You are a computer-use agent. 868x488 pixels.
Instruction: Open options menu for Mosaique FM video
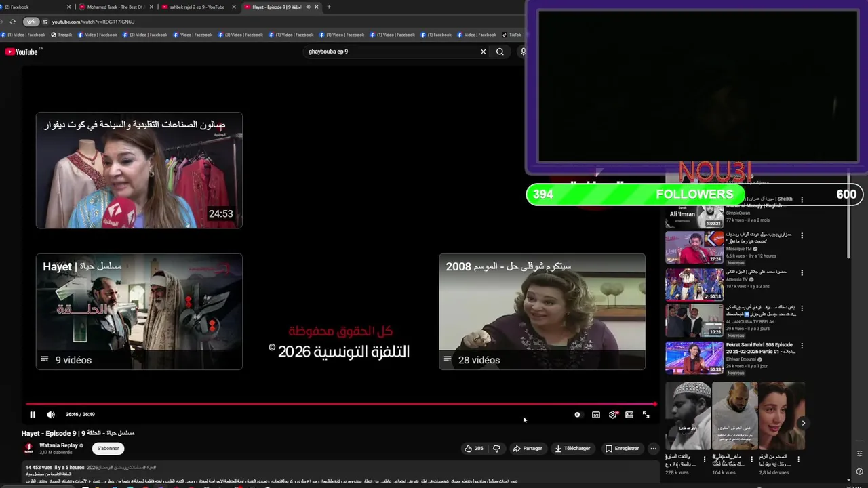pyautogui.click(x=802, y=236)
